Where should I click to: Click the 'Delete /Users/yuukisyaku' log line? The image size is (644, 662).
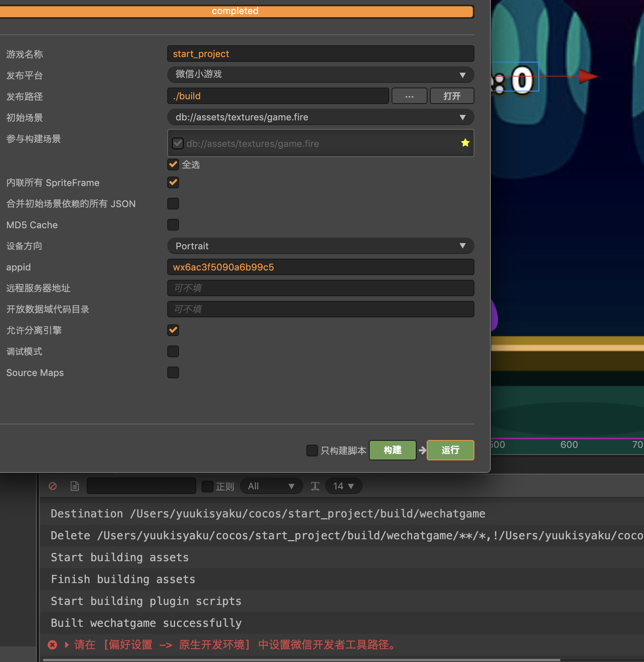342,535
